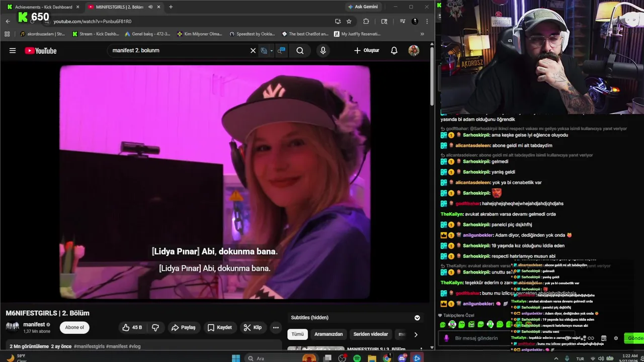The image size is (644, 362).
Task: Clear the YouTube search box text
Action: pyautogui.click(x=253, y=50)
